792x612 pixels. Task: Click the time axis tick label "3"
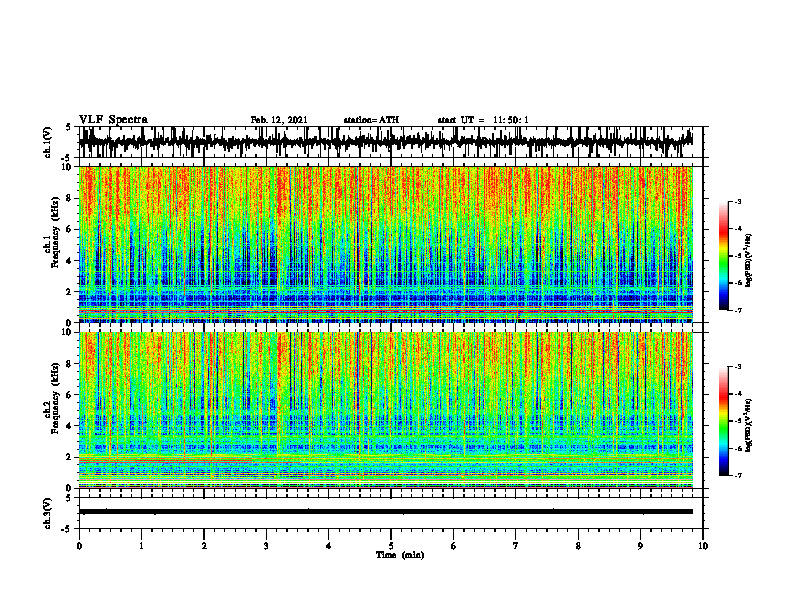coord(266,546)
